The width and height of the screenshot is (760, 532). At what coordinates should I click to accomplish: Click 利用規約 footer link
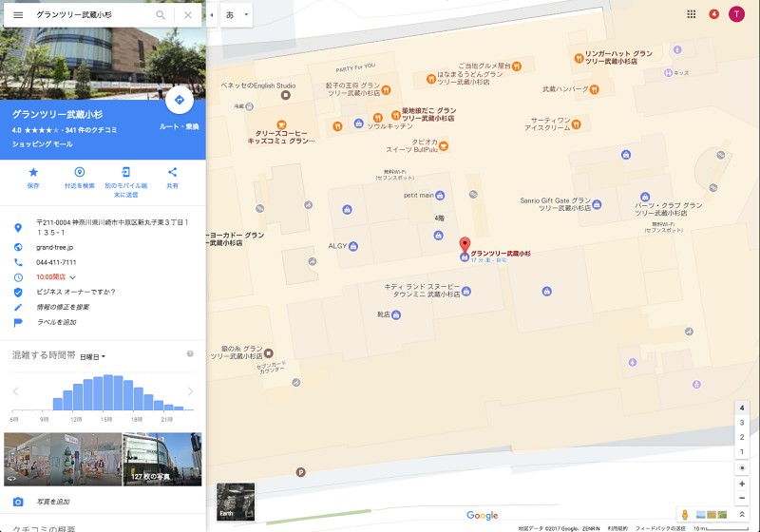pyautogui.click(x=617, y=528)
